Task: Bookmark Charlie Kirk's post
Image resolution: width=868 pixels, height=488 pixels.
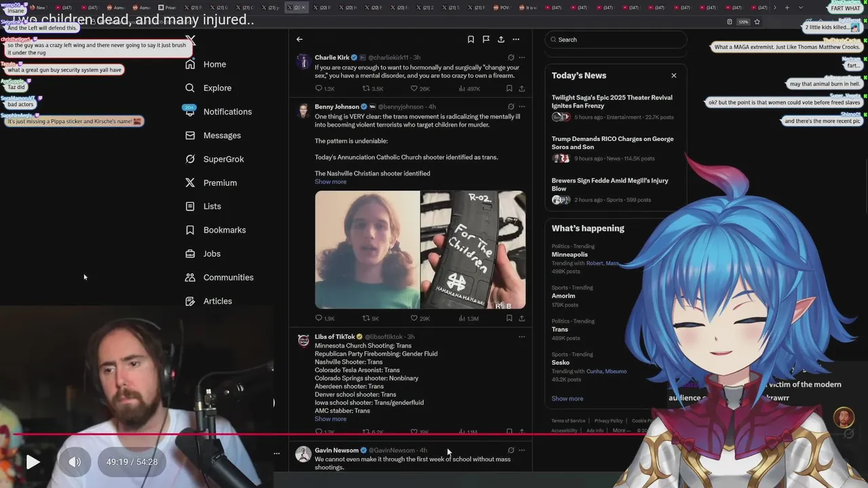Action: [509, 89]
